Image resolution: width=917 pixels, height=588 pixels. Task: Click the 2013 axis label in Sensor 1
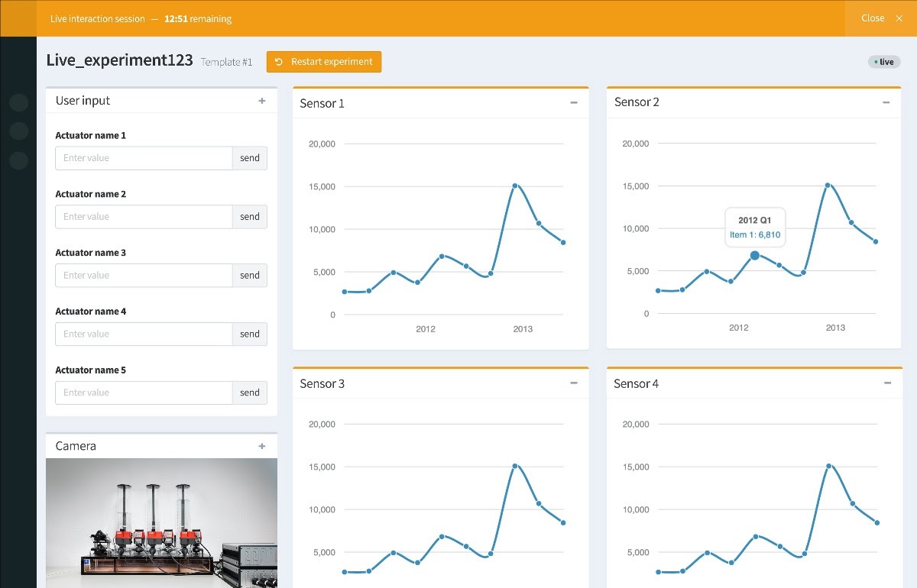(x=523, y=329)
